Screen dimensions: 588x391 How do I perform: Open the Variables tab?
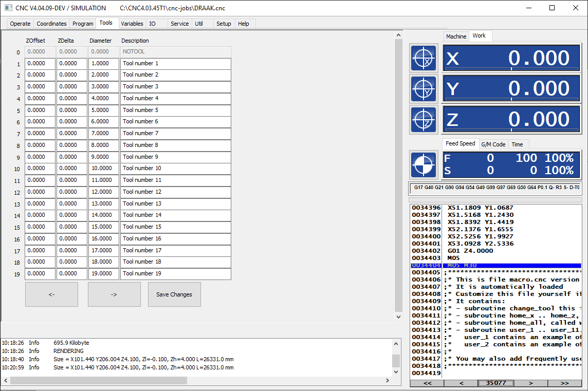132,24
